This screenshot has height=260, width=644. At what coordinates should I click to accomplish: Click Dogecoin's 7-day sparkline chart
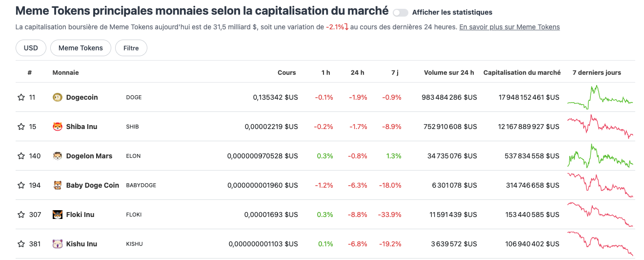point(600,97)
